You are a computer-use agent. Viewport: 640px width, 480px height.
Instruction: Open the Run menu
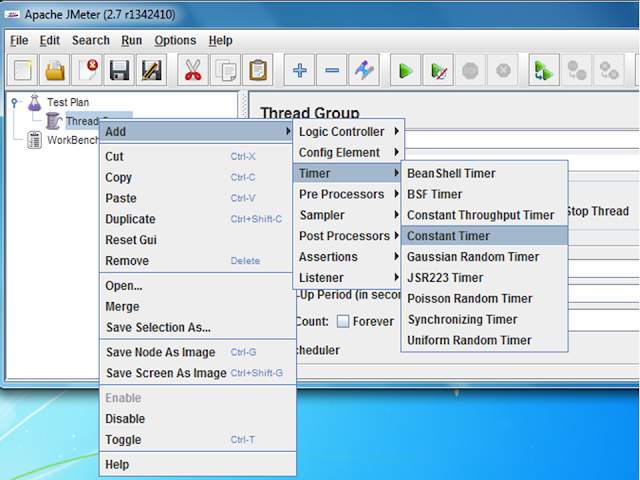tap(131, 40)
